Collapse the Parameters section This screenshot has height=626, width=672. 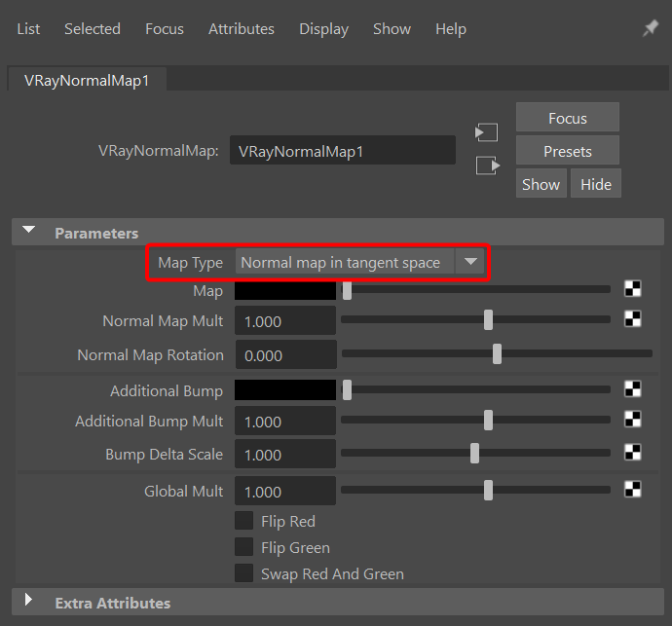click(x=29, y=232)
